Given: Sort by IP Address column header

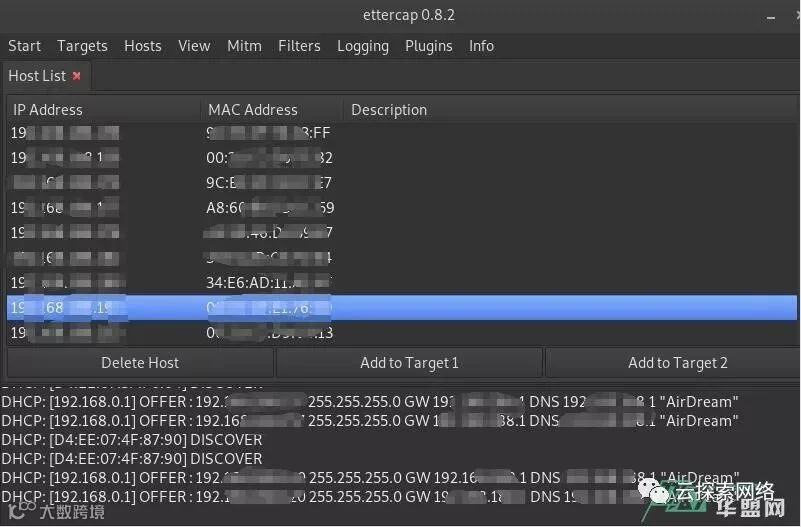Looking at the screenshot, I should [x=103, y=110].
